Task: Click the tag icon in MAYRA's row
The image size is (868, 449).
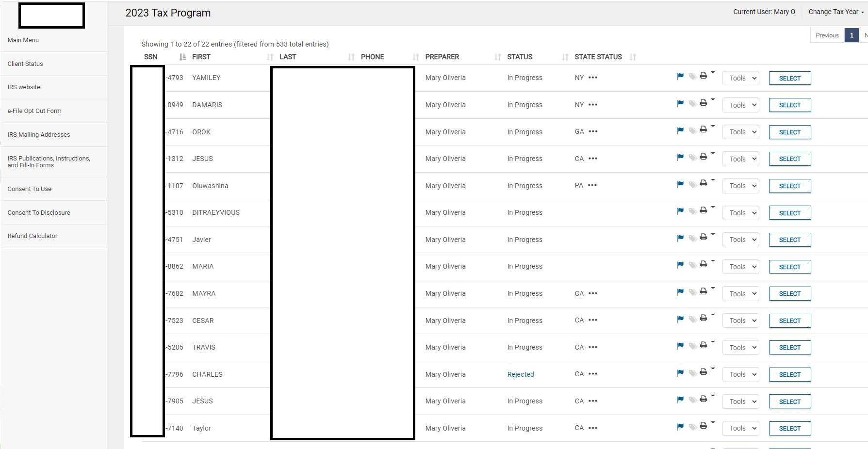Action: 692,292
